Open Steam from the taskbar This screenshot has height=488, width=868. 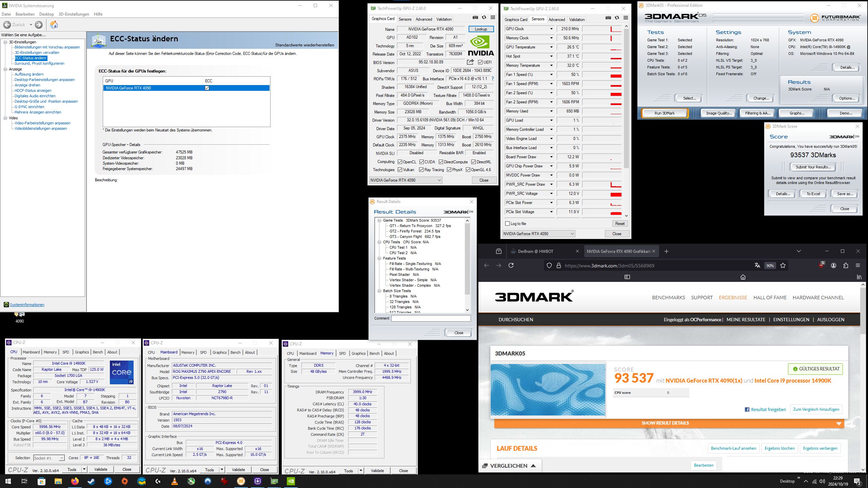click(x=92, y=481)
